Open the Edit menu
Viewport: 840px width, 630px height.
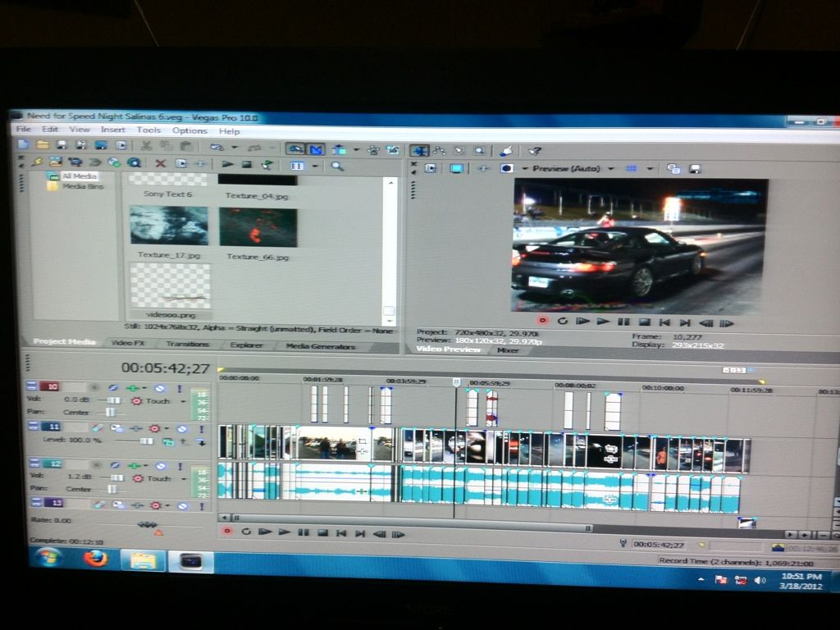click(50, 129)
